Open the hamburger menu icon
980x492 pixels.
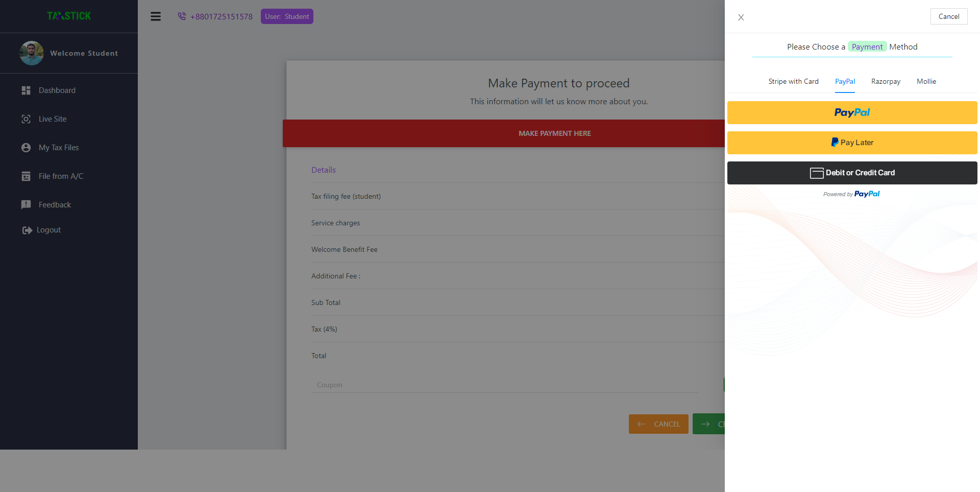click(x=156, y=16)
